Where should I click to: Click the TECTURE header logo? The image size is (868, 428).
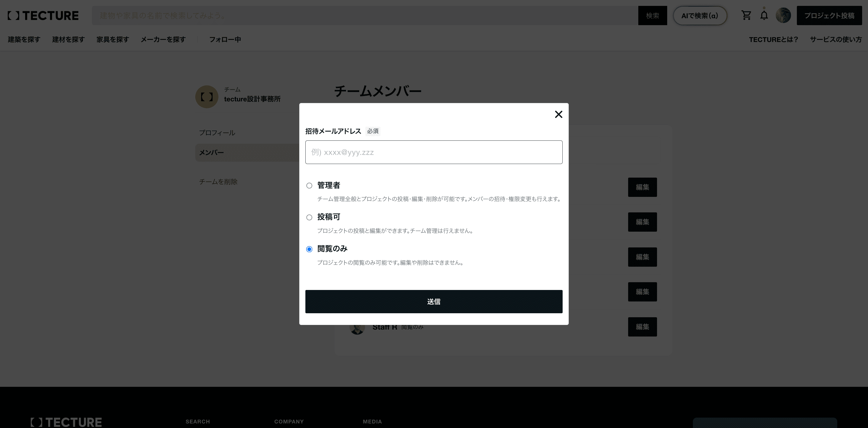(43, 15)
